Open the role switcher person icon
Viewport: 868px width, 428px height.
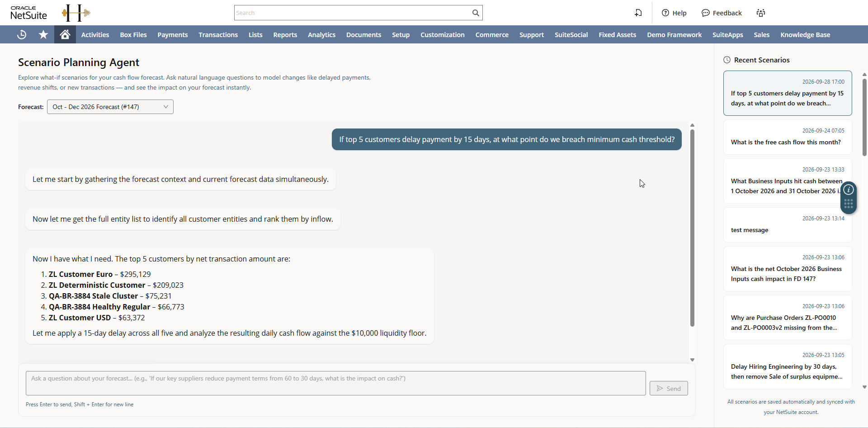tap(761, 13)
